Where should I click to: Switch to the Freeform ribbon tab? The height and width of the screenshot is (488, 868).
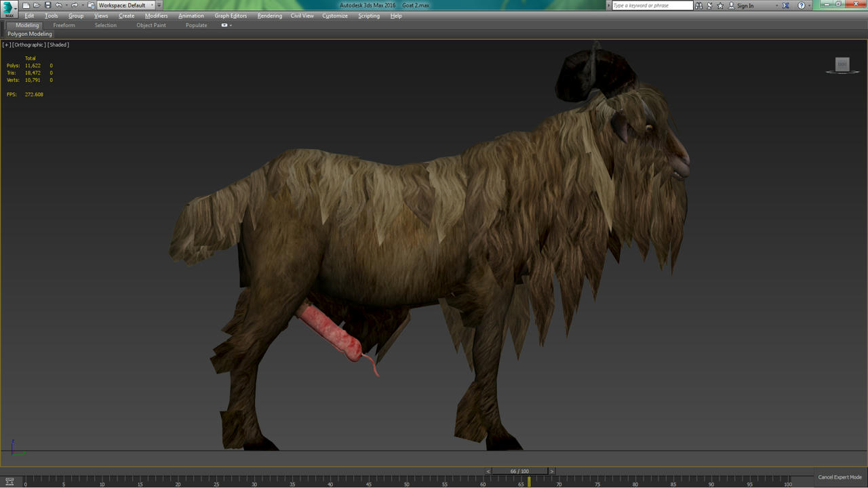(64, 25)
